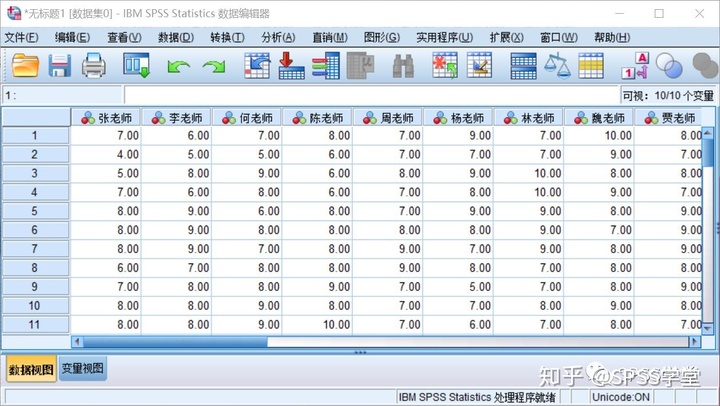Image resolution: width=720 pixels, height=406 pixels.
Task: Click 陈老师 value 10.00 in row 11
Action: [x=318, y=325]
